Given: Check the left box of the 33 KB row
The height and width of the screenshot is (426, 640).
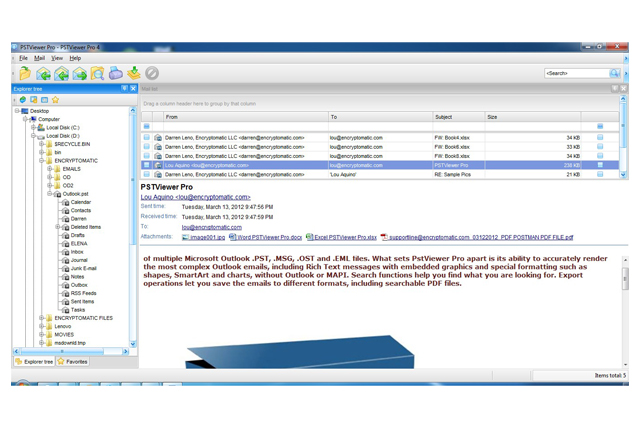Looking at the screenshot, I should pyautogui.click(x=147, y=147).
